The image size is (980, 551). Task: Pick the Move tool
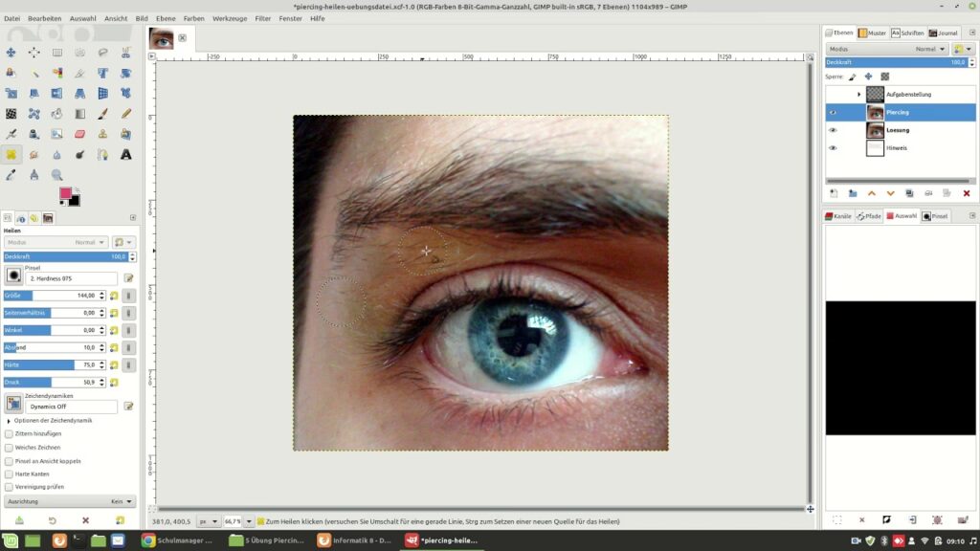point(11,52)
